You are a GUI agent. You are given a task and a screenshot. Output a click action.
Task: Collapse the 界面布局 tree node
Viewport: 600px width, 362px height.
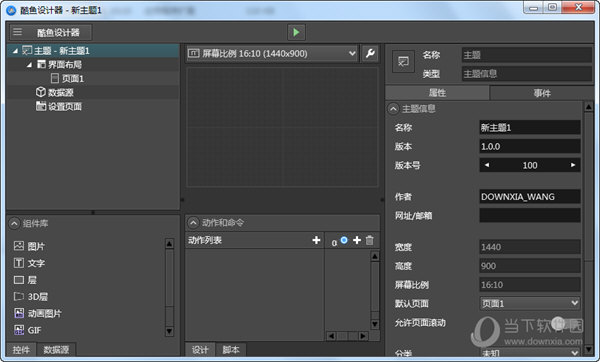coord(29,65)
